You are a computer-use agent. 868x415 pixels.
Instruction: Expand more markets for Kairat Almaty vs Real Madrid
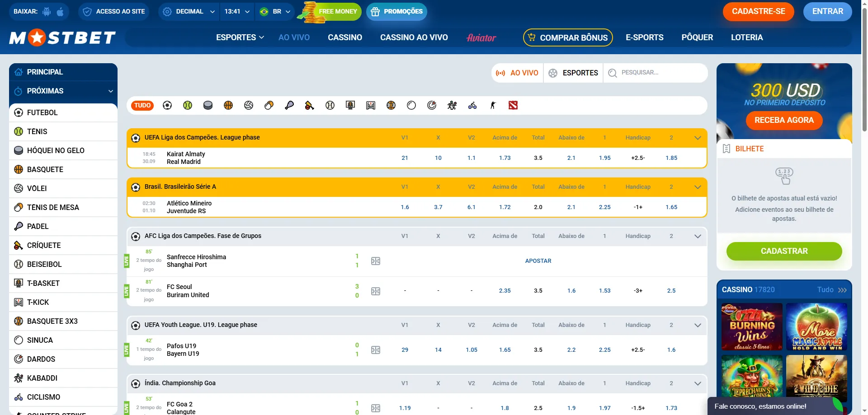coord(698,138)
